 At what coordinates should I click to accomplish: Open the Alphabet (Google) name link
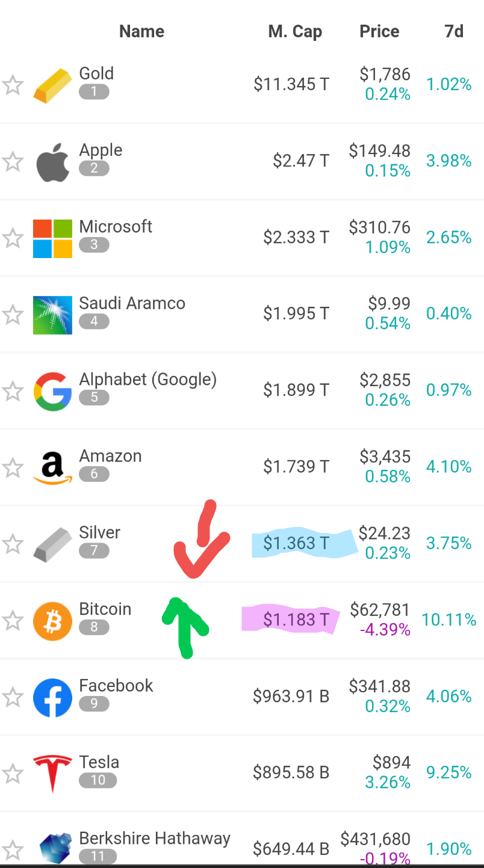148,380
